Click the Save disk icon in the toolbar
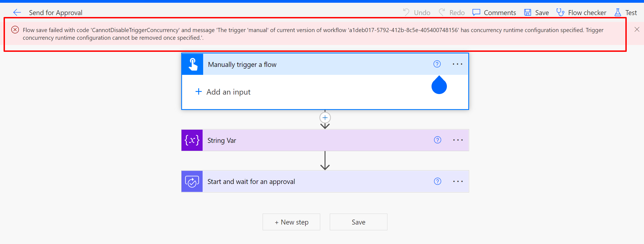The width and height of the screenshot is (644, 244). coord(527,12)
